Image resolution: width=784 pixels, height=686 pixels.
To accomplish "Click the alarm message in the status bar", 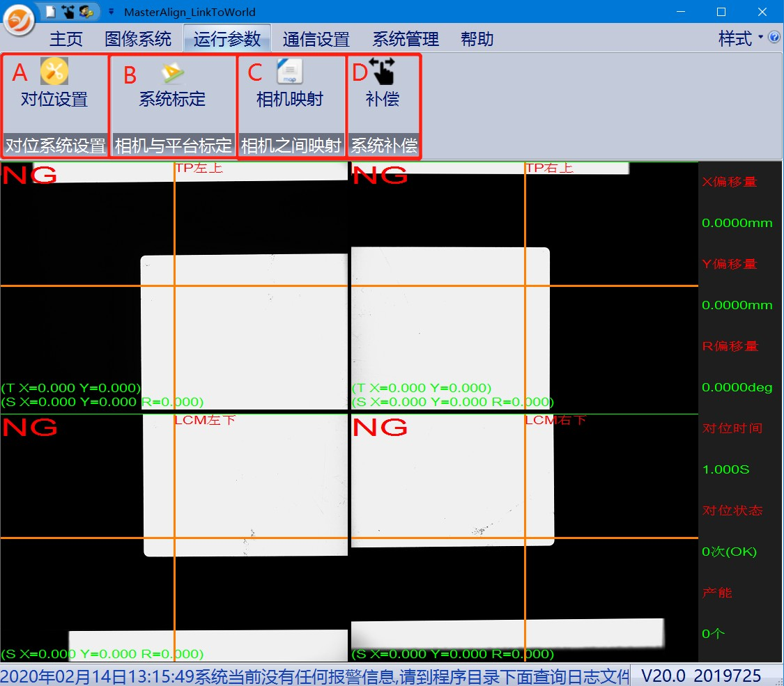I will [x=314, y=676].
